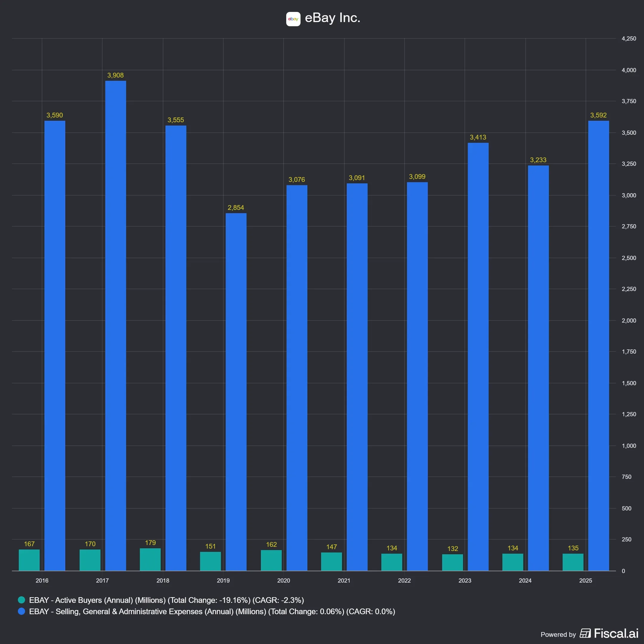Click the 167 data label
This screenshot has height=644, width=644.
click(29, 544)
